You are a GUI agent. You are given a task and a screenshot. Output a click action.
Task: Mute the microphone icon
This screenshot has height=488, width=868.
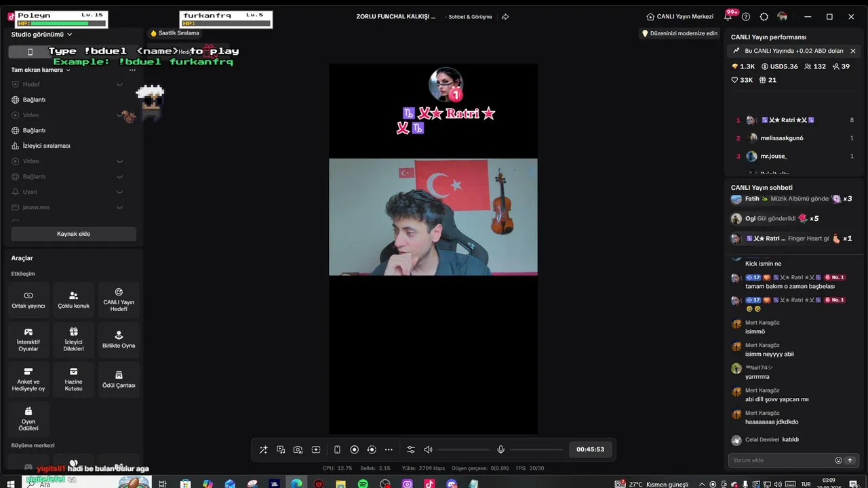point(500,449)
